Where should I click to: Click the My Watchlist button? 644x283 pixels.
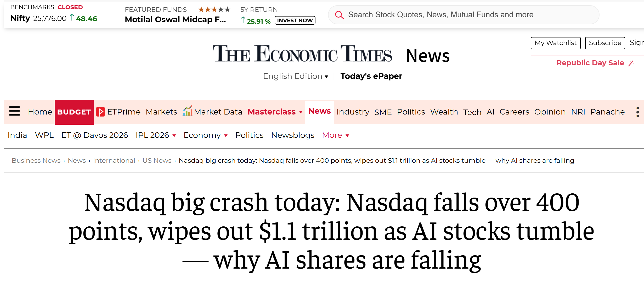(555, 43)
